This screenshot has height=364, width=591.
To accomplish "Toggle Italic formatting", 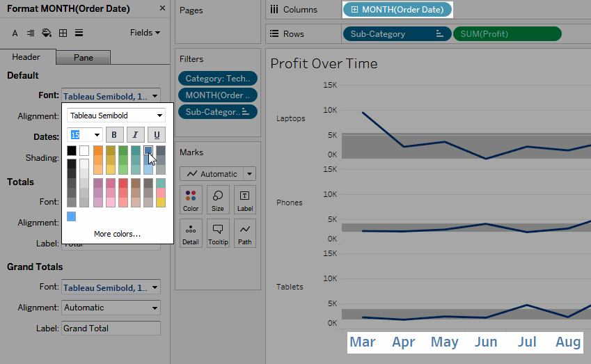I will pyautogui.click(x=135, y=135).
